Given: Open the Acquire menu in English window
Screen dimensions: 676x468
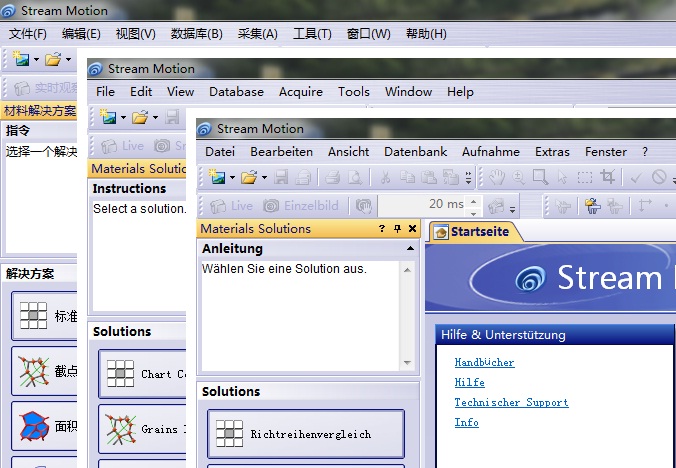Looking at the screenshot, I should [301, 91].
